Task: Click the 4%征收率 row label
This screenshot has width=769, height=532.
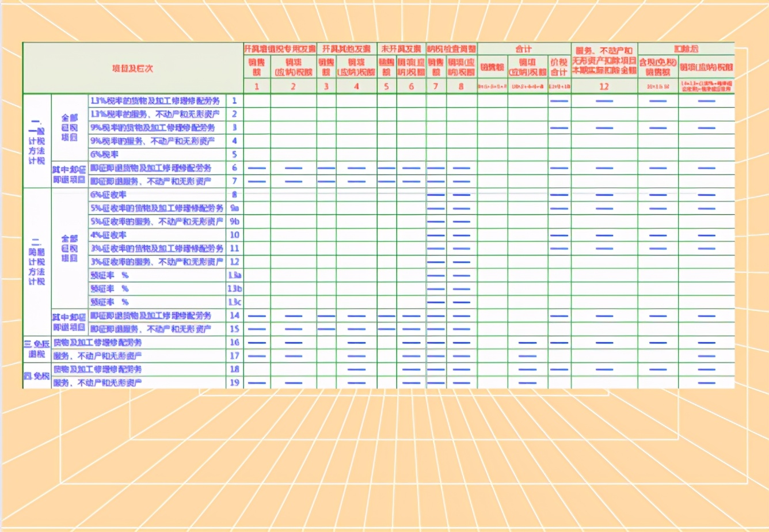Action: pos(109,235)
